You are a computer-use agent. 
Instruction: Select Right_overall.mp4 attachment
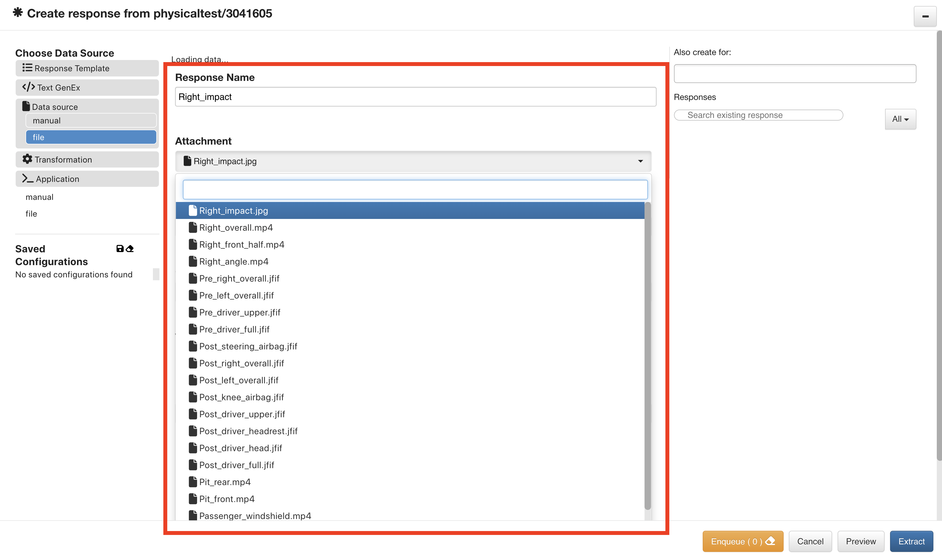tap(410, 228)
